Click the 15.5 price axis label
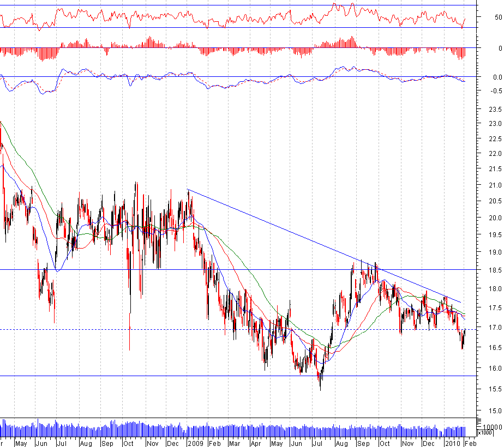The width and height of the screenshot is (504, 447). pos(495,389)
